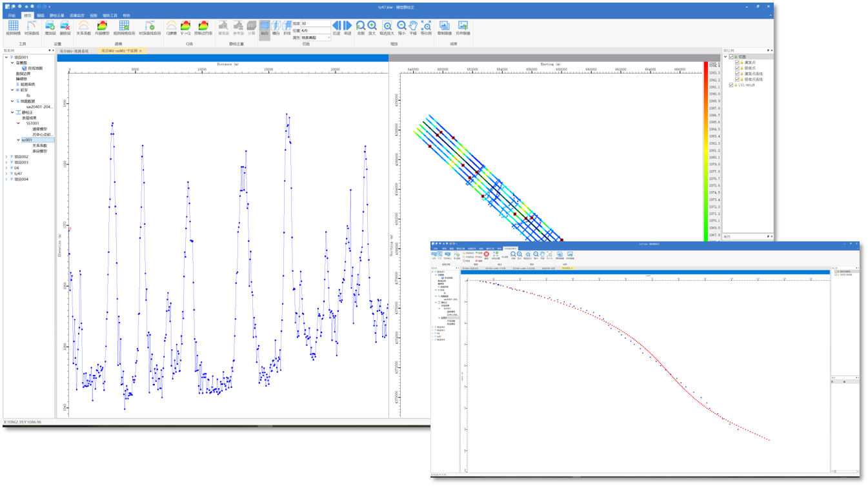Switch to the 项目001-观测系统 document tab
The height and width of the screenshot is (486, 868).
[74, 50]
